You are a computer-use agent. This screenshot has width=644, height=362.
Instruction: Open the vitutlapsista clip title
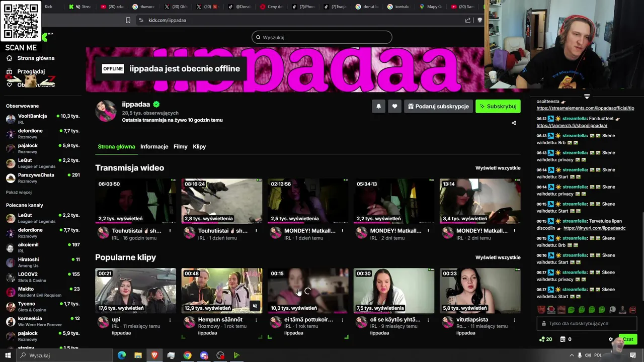472,320
